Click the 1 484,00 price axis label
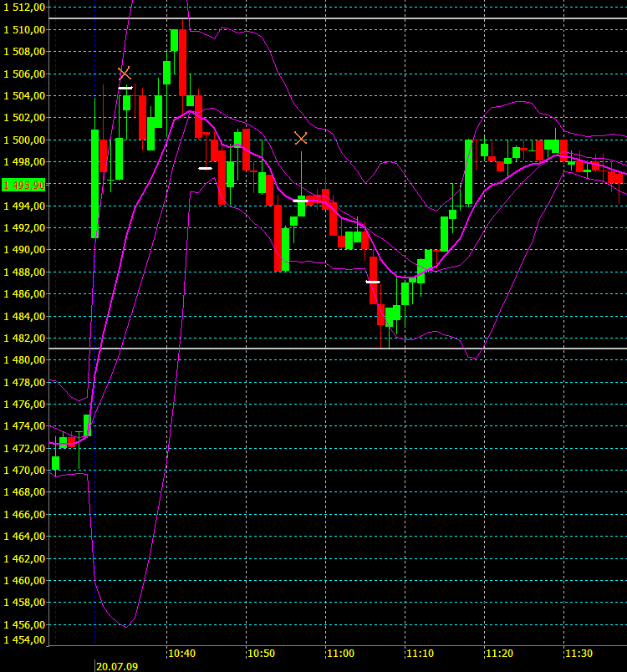The image size is (627, 672). [x=24, y=316]
